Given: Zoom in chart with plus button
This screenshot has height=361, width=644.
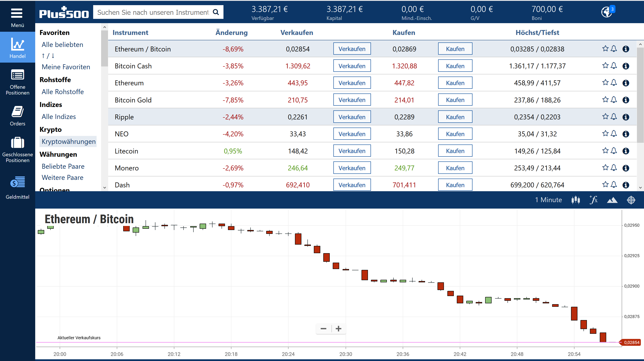Looking at the screenshot, I should coord(339,329).
